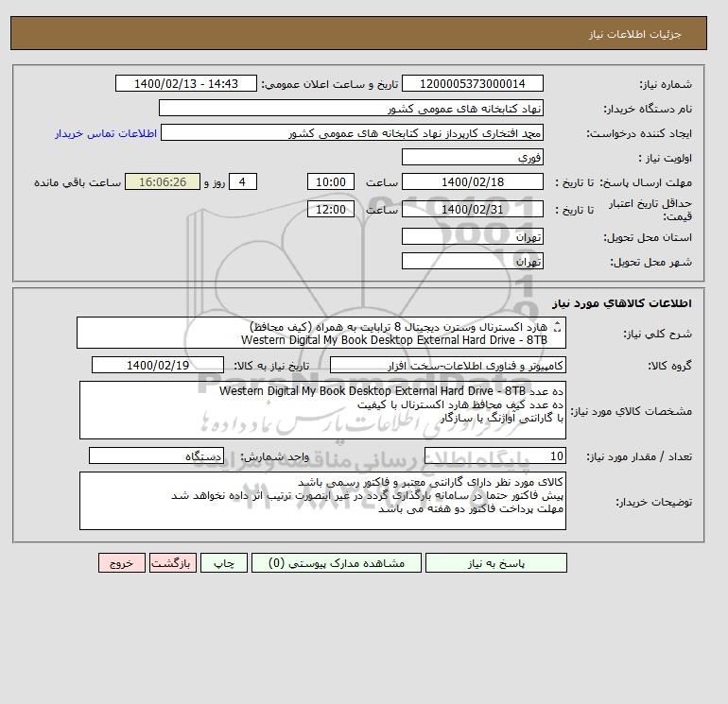The height and width of the screenshot is (704, 728).
Task: Click the شماره نیاز label
Action: click(666, 84)
